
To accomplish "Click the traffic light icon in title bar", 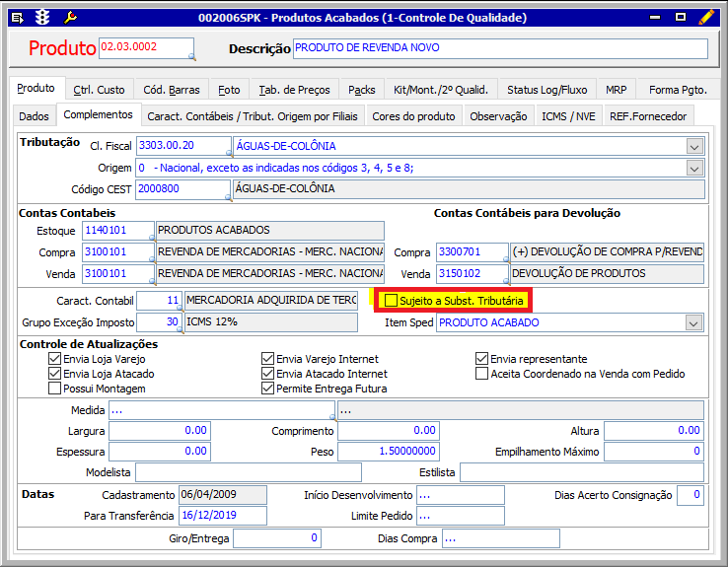I will (42, 17).
